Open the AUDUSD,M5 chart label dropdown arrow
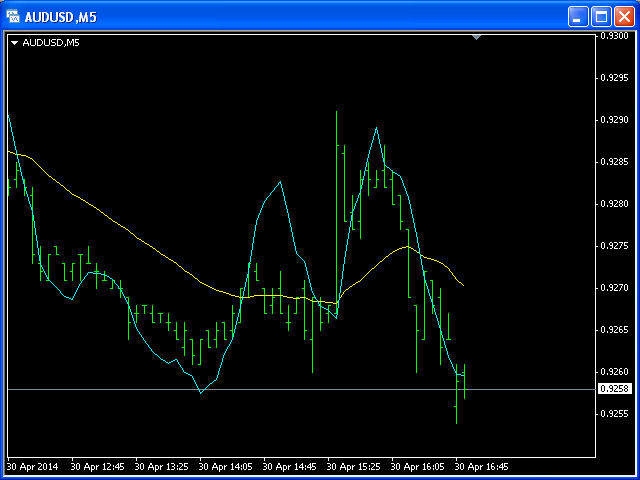The image size is (640, 480). [15, 42]
